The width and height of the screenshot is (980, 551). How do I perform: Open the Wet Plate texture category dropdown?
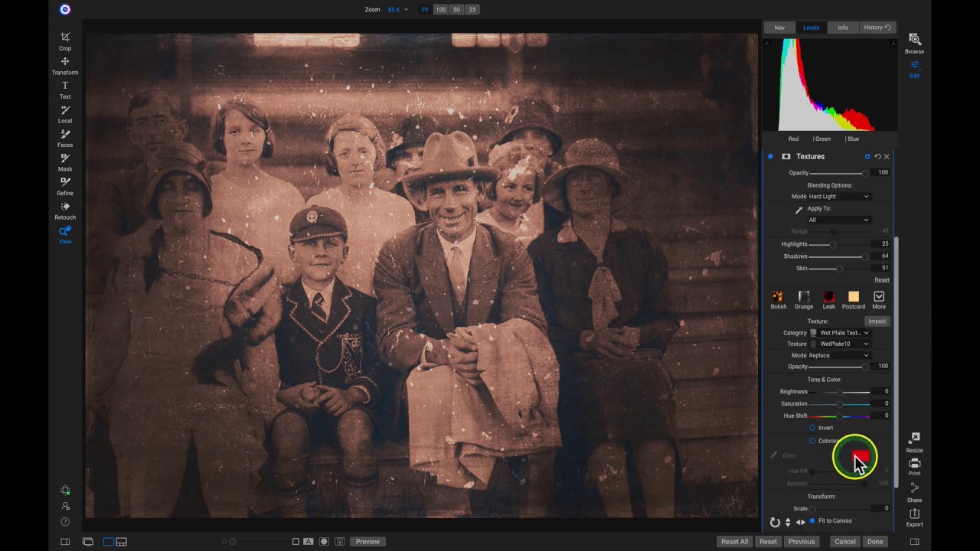pos(842,332)
